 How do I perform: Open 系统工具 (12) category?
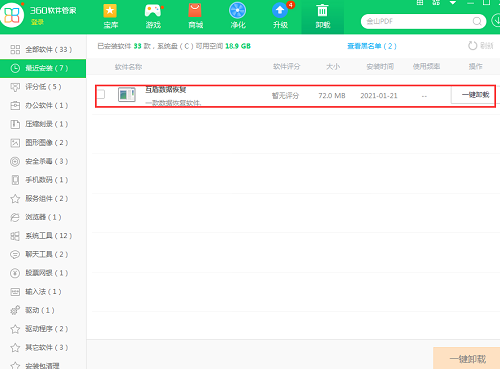pyautogui.click(x=43, y=236)
